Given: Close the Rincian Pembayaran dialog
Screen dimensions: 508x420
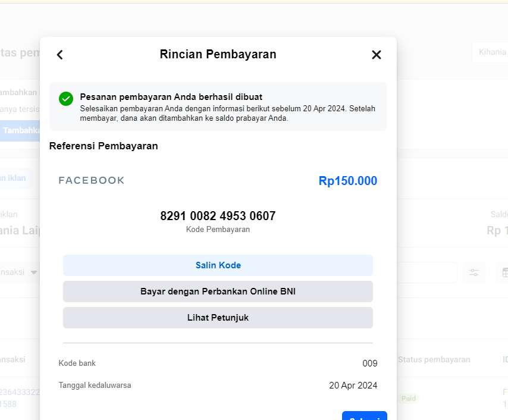Looking at the screenshot, I should (x=376, y=55).
